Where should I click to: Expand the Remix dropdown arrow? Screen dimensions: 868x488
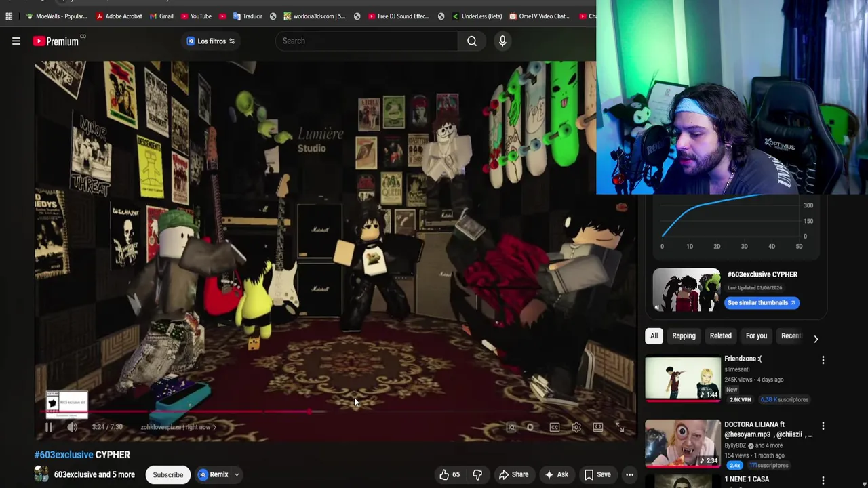(237, 474)
